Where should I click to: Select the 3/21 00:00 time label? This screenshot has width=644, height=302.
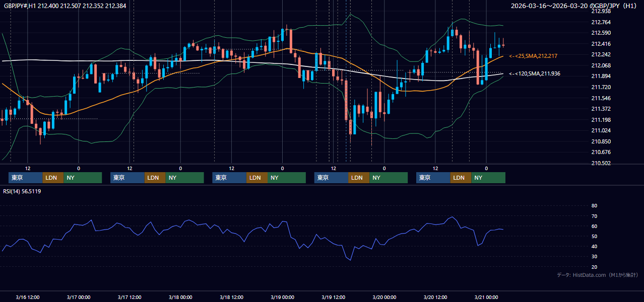tap(486, 297)
